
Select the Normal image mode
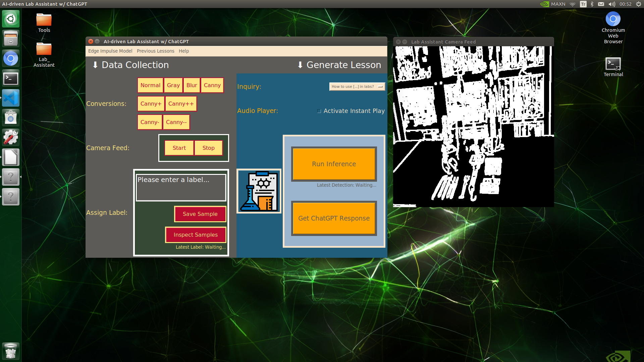click(149, 85)
